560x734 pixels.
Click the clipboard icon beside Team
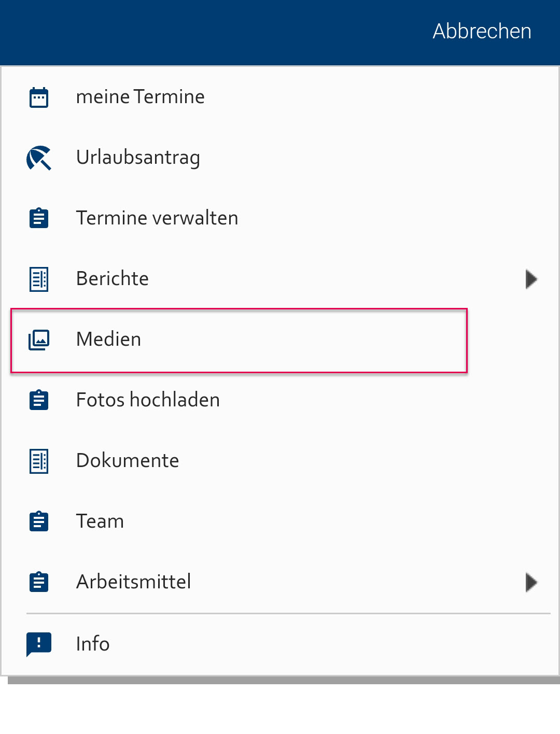click(x=39, y=521)
